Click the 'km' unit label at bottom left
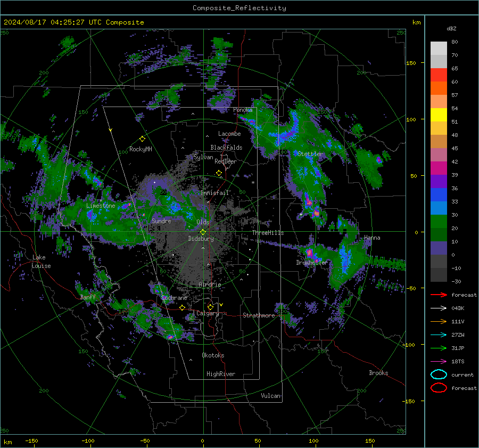The image size is (479, 448). pos(8,442)
